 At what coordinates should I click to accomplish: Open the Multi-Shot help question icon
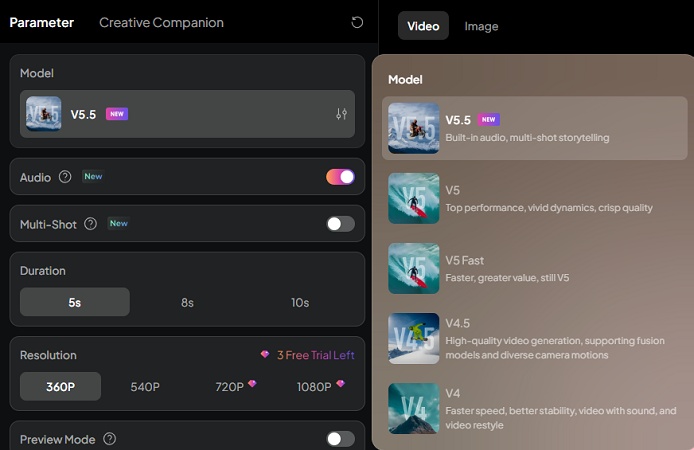pyautogui.click(x=90, y=224)
